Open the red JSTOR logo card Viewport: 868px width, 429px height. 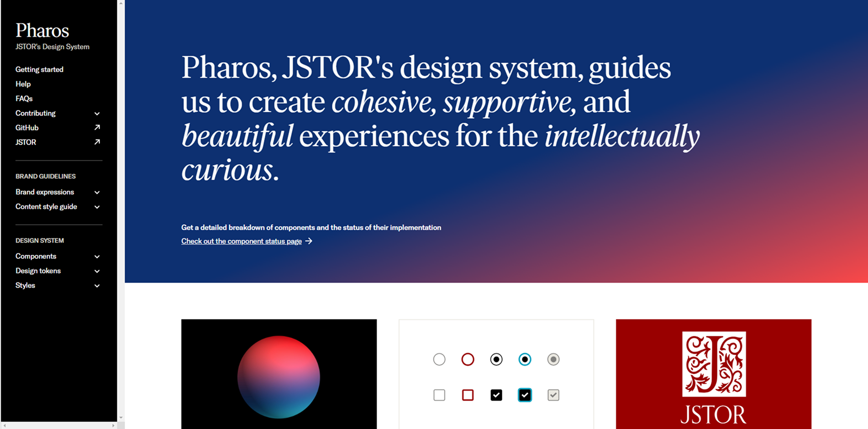tap(714, 374)
